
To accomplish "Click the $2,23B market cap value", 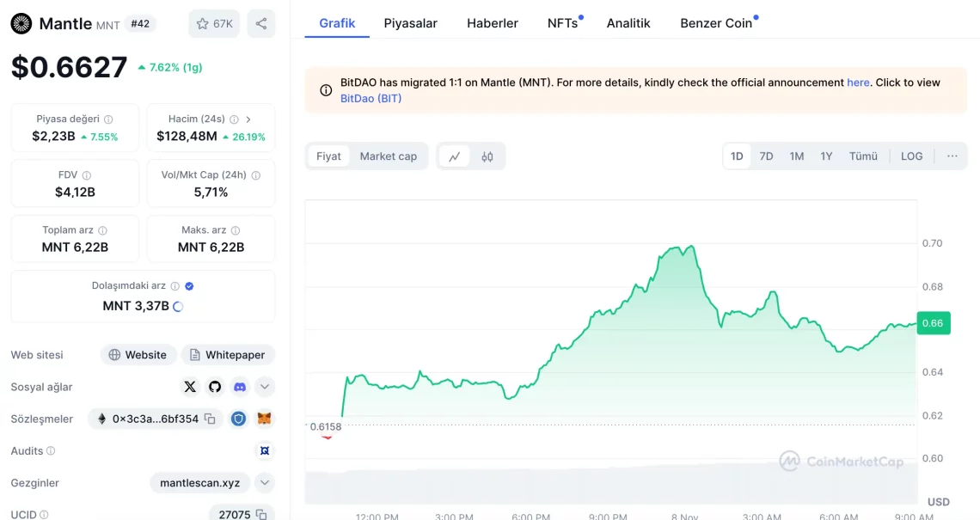I will click(54, 137).
